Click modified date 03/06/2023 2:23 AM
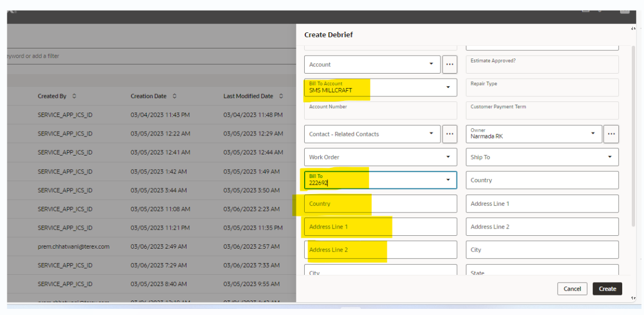 pyautogui.click(x=252, y=209)
